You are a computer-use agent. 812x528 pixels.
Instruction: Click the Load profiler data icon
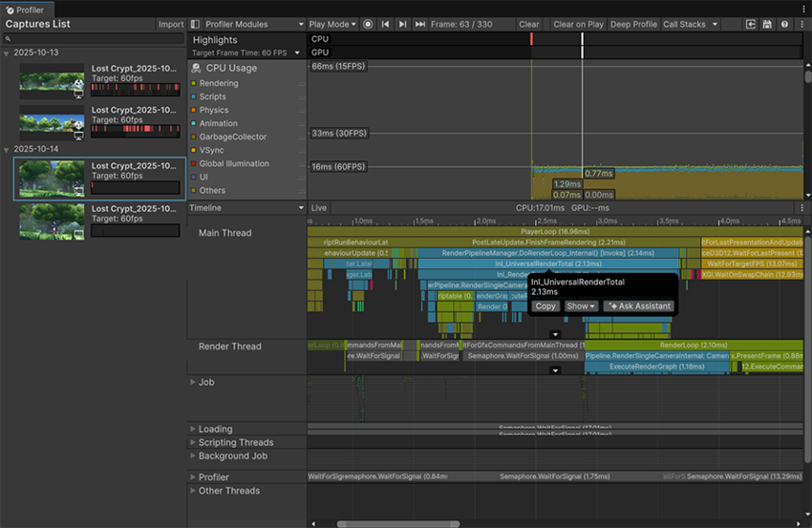click(x=750, y=24)
